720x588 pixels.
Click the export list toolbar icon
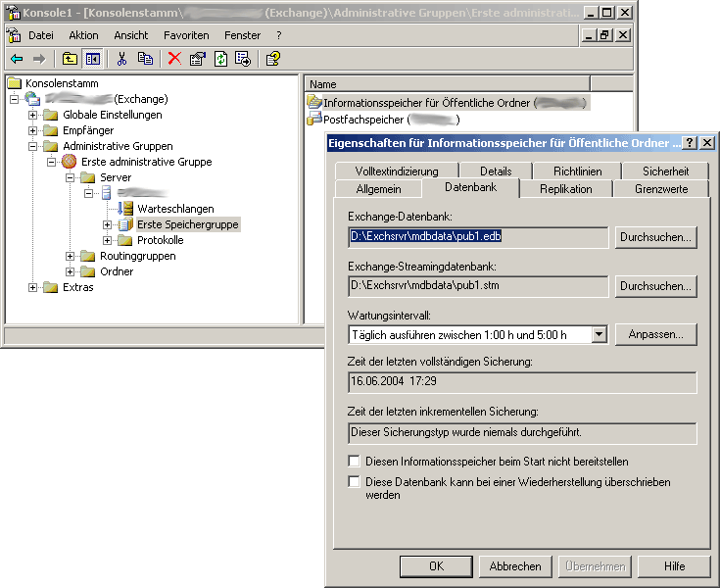(x=243, y=59)
